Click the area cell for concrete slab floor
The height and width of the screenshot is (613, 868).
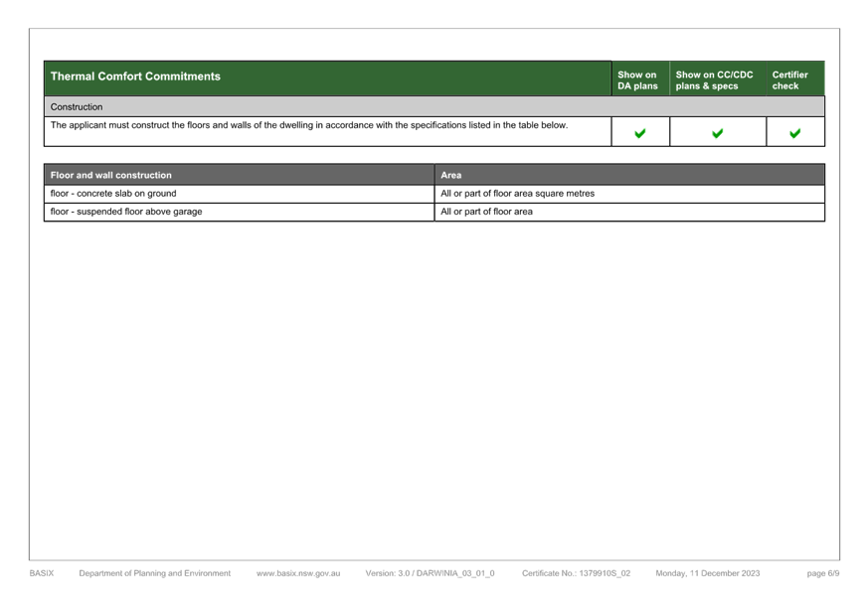(x=517, y=194)
